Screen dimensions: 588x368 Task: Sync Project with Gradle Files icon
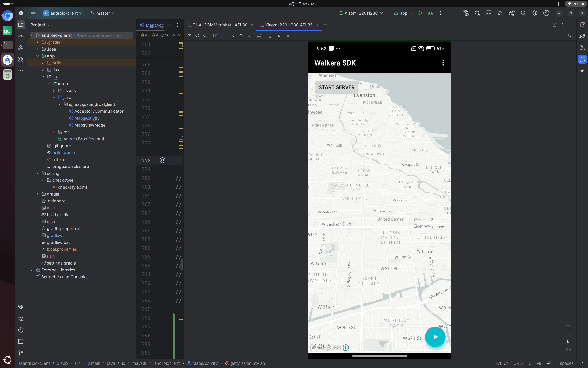coord(512,13)
